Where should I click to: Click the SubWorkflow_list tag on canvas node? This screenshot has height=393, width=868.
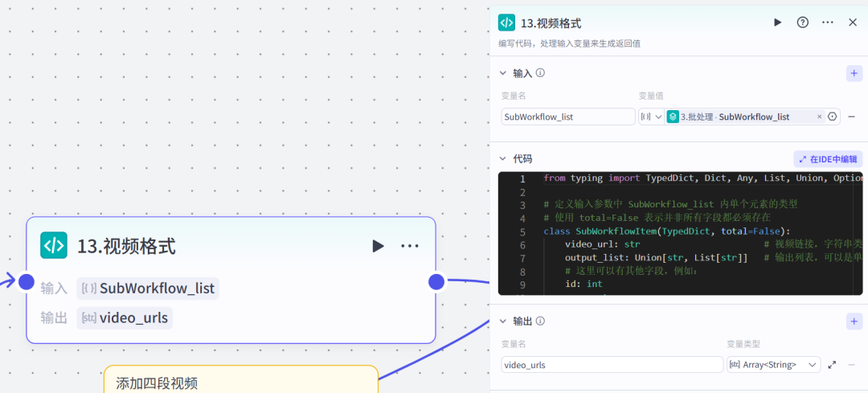[148, 289]
